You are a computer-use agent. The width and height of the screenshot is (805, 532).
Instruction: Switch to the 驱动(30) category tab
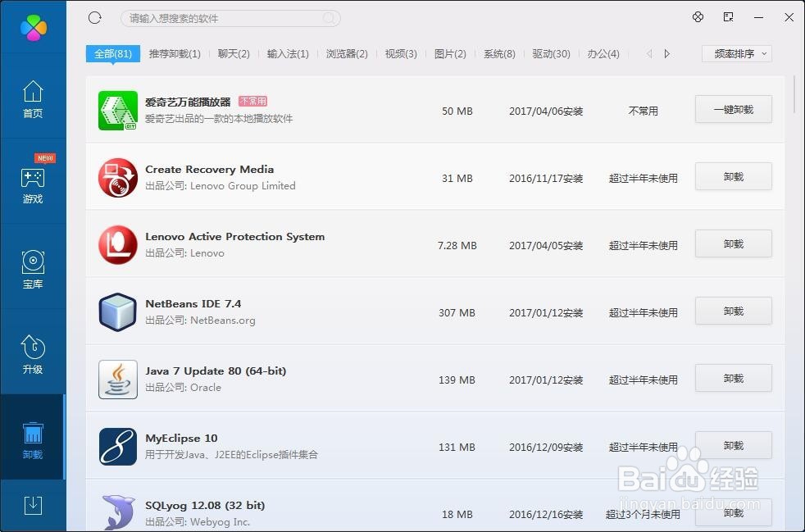553,53
